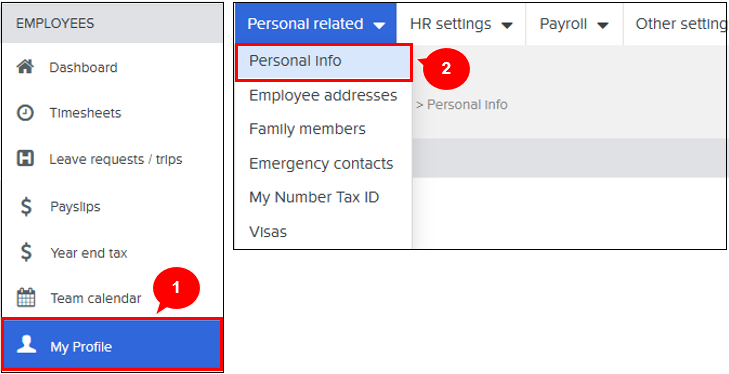This screenshot has width=729, height=374.
Task: Open Family members from the menu
Action: coord(307,129)
